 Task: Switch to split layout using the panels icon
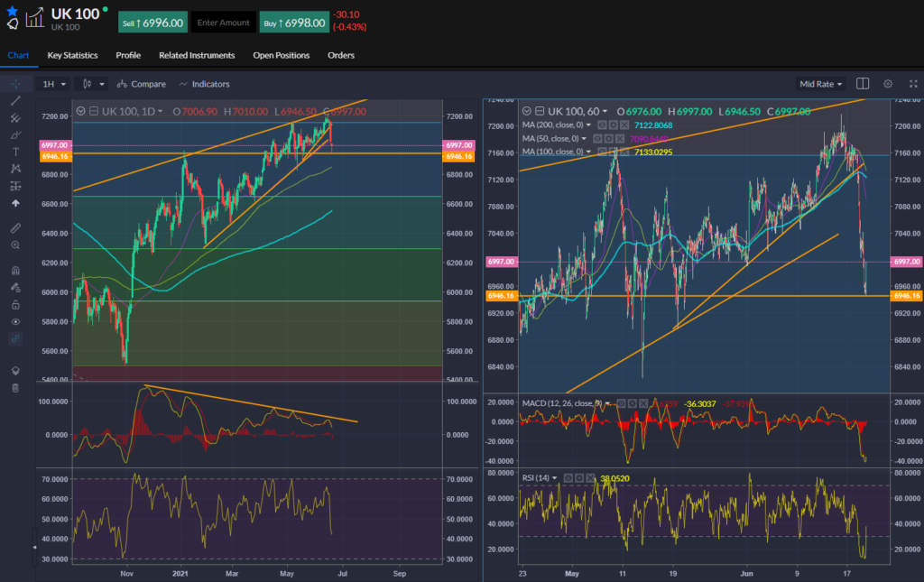(862, 83)
